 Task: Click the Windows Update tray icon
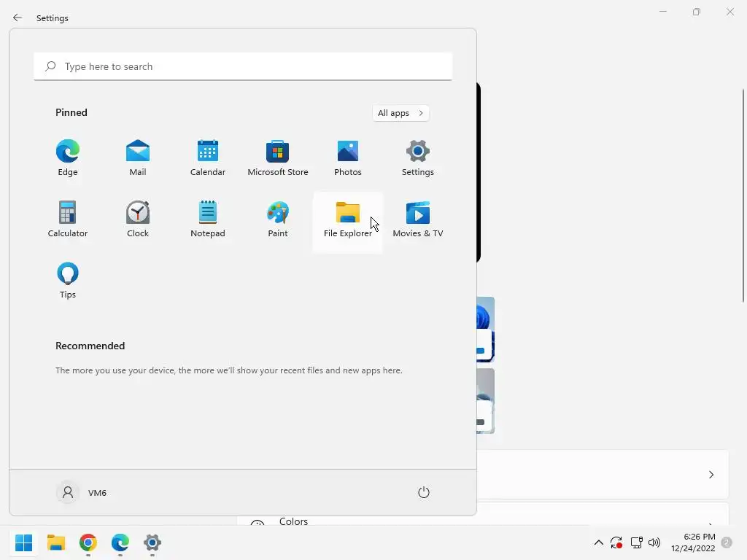[616, 542]
